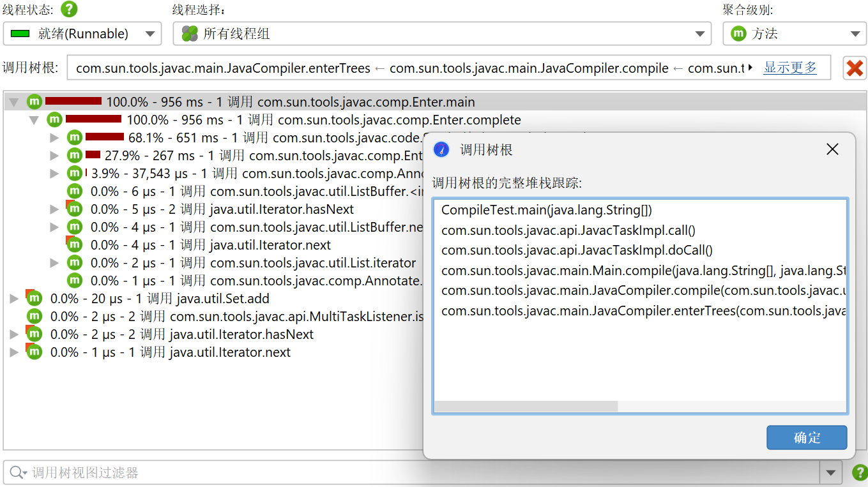The height and width of the screenshot is (487, 868).
Task: Collapse the Enter.complete tree node
Action: tap(34, 120)
